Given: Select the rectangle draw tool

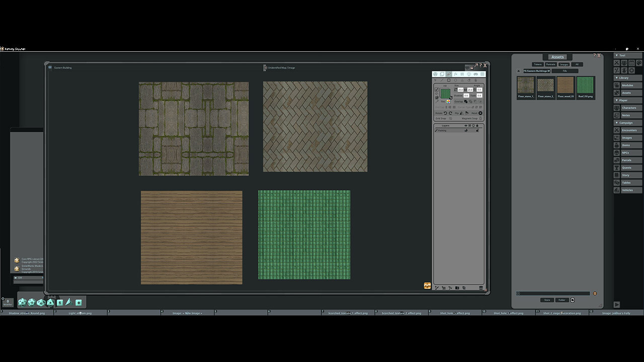Looking at the screenshot, I should tap(449, 80).
